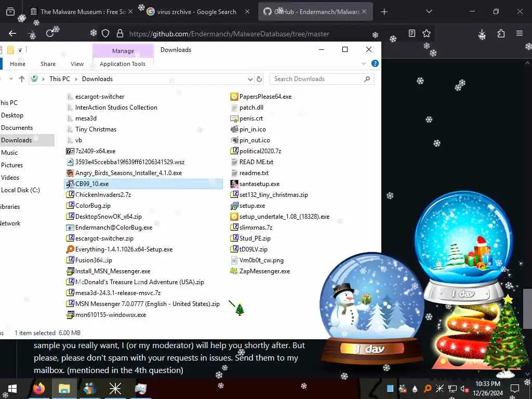Click the pin_out.ico file icon
This screenshot has width=532, height=399.
[x=234, y=140]
